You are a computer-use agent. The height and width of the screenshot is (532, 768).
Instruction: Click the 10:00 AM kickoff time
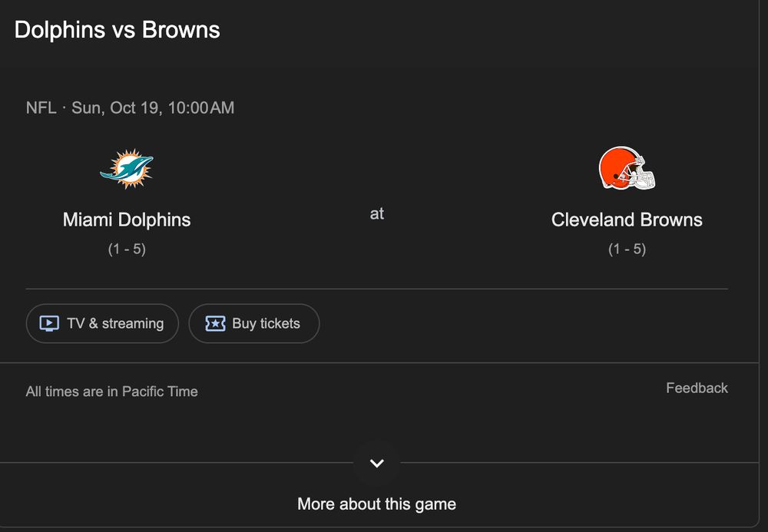pos(200,107)
